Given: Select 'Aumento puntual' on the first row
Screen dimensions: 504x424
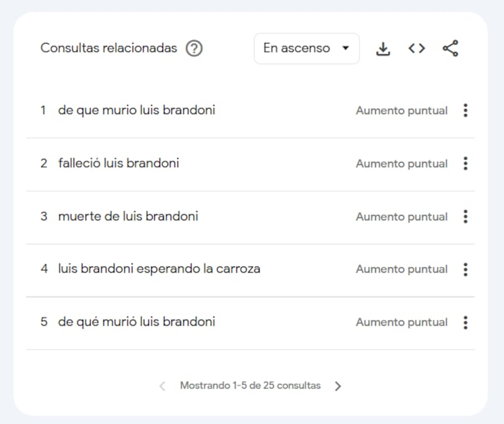Looking at the screenshot, I should 401,110.
